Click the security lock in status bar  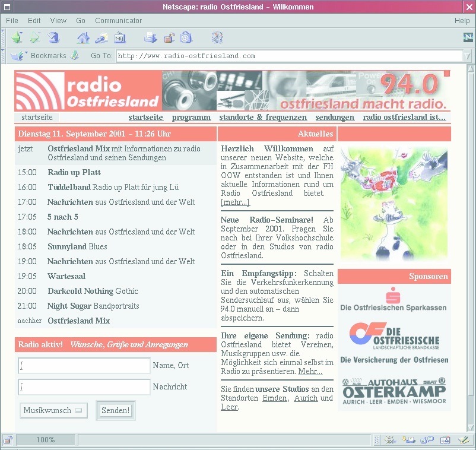(x=8, y=440)
